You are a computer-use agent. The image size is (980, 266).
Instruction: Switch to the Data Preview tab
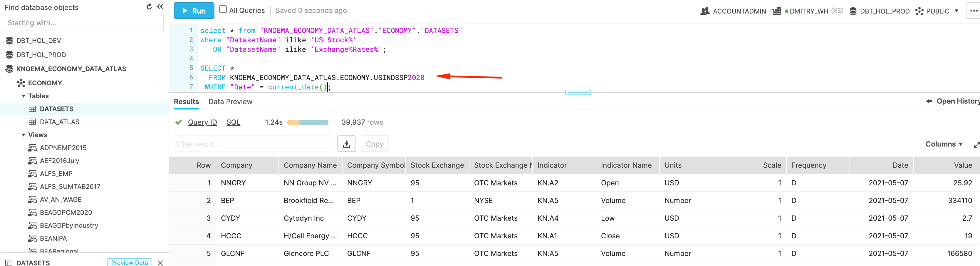[x=230, y=102]
